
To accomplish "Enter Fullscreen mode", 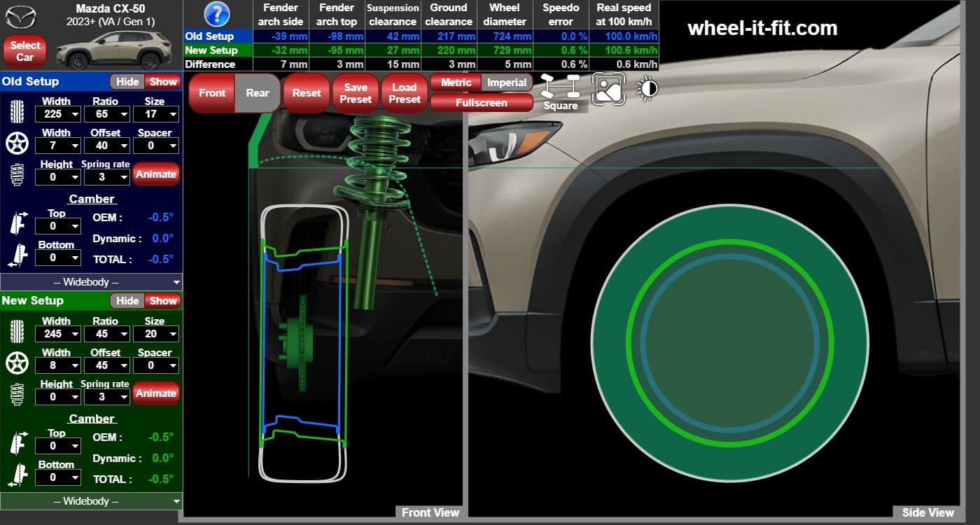I will pyautogui.click(x=481, y=103).
